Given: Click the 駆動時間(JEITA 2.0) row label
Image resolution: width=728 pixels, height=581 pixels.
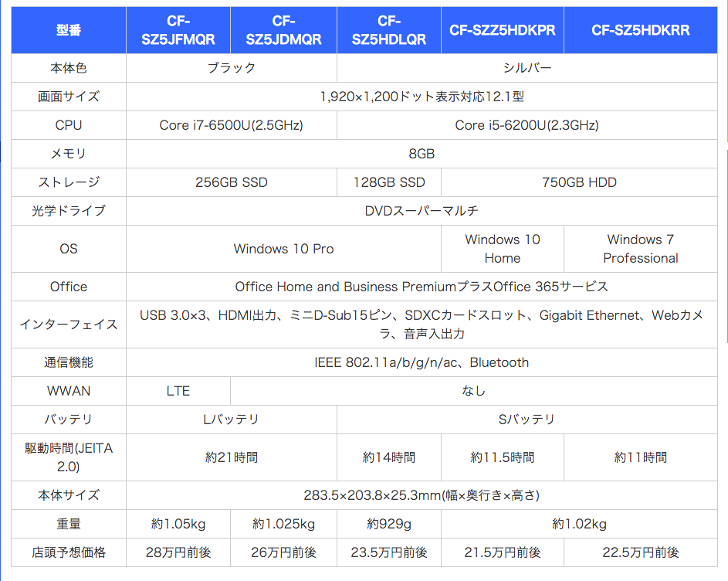Looking at the screenshot, I should pos(69,458).
